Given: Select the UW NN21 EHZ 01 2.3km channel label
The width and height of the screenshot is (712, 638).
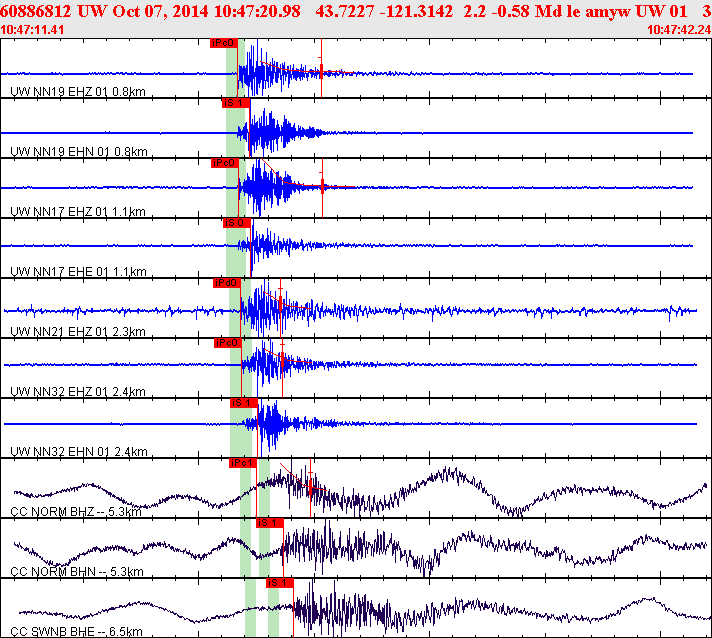Looking at the screenshot, I should 77,332.
